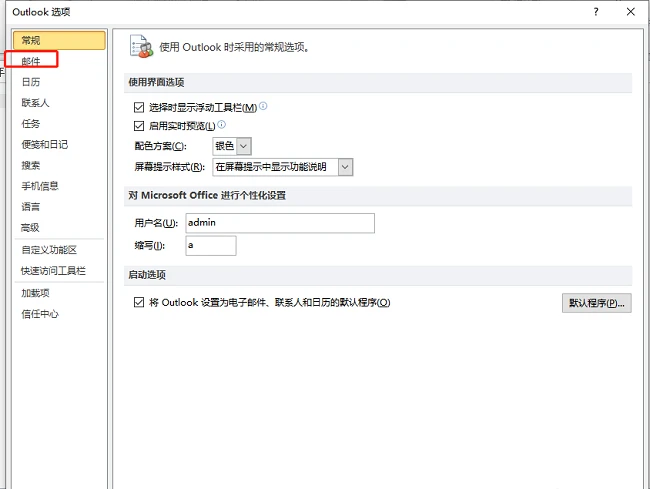Click the 用户名 text field

(280, 223)
